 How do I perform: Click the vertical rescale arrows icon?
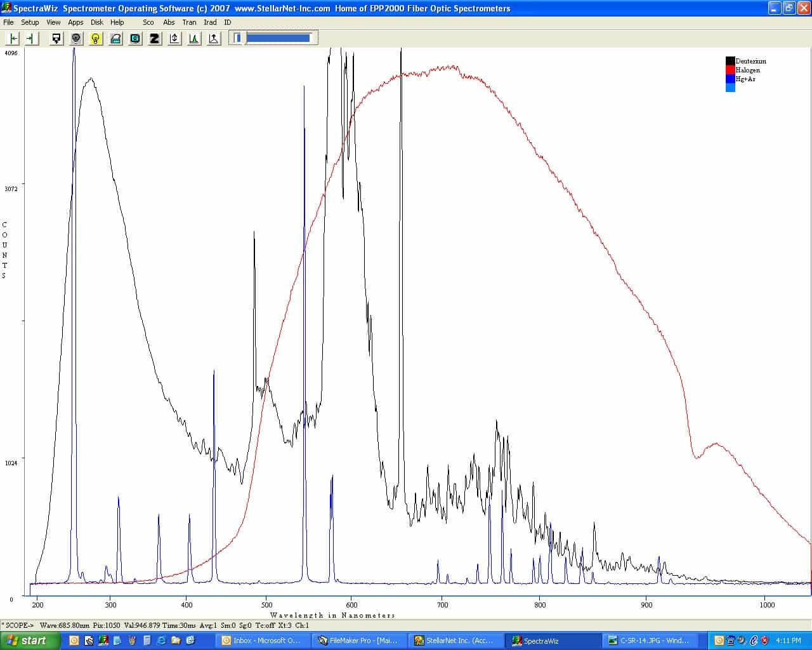(x=174, y=39)
